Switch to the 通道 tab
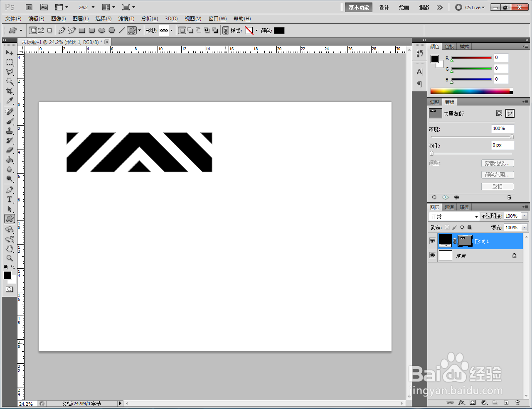The width and height of the screenshot is (532, 409). [x=449, y=207]
